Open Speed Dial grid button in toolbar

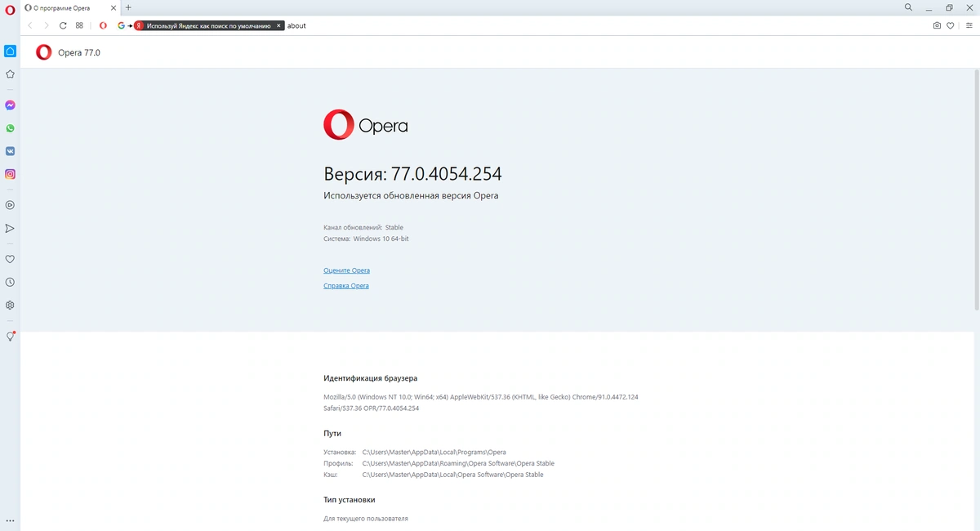[x=79, y=25]
